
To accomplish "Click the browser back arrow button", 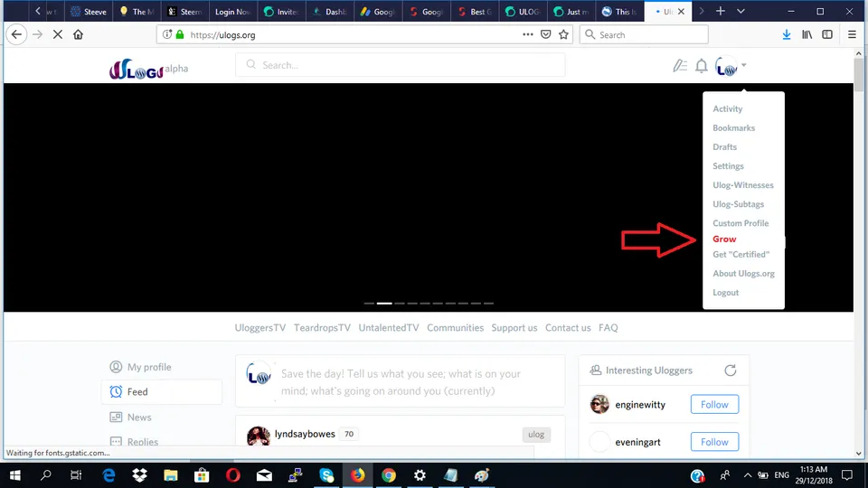I will point(16,34).
